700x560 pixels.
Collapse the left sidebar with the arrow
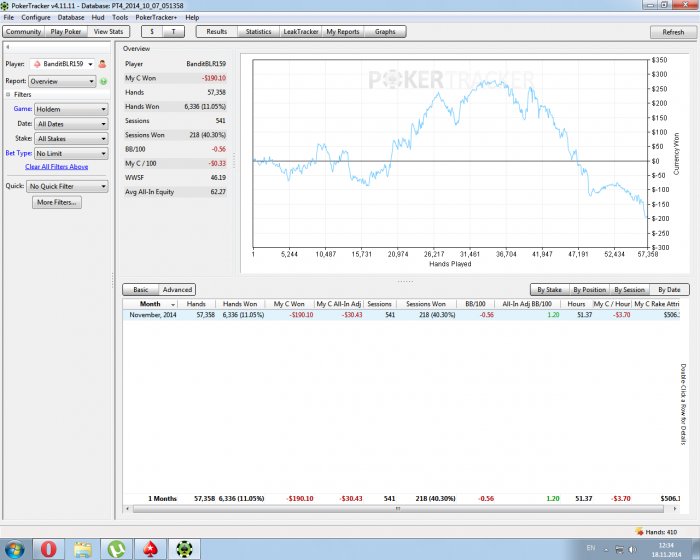(7, 47)
